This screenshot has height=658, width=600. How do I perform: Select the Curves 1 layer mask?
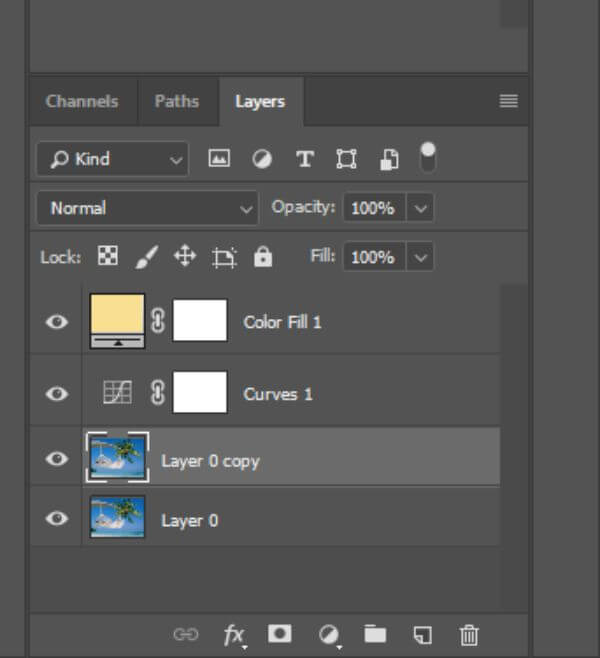coord(200,392)
